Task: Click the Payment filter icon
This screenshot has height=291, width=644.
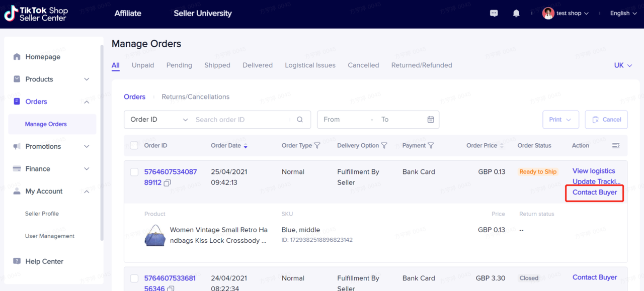Action: (x=431, y=146)
